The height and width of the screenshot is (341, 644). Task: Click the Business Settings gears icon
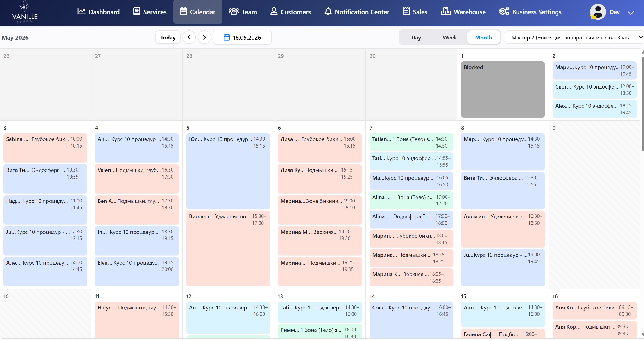[x=504, y=11]
